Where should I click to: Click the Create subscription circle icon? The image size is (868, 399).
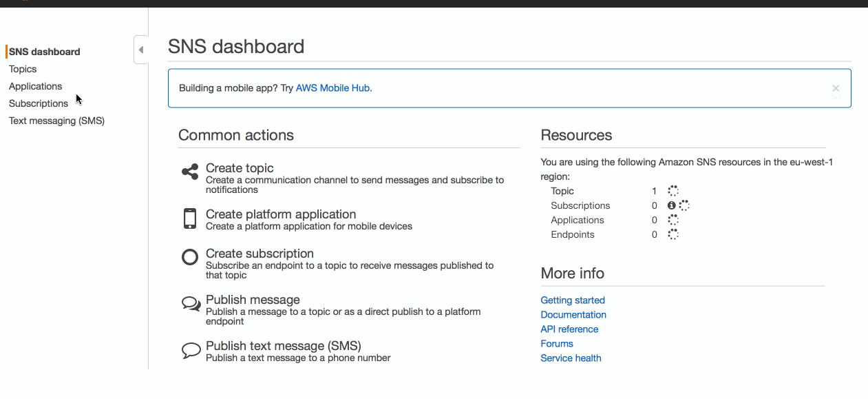(x=190, y=258)
